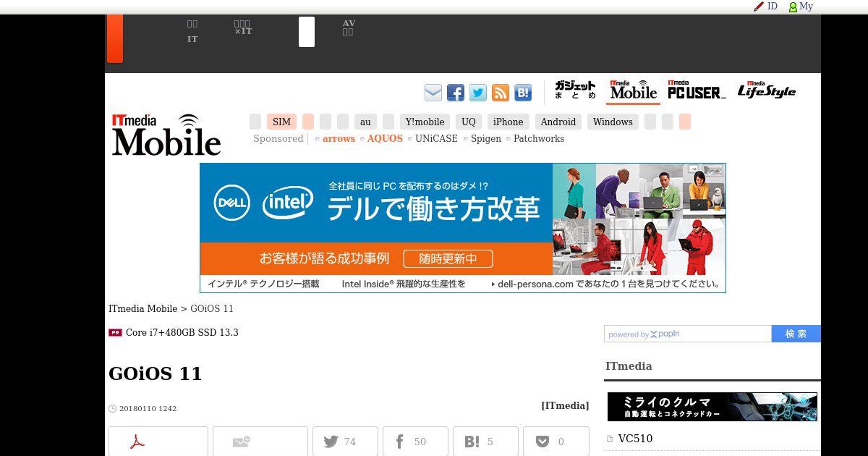Open the ITmedia PC USER logo

pos(697,90)
